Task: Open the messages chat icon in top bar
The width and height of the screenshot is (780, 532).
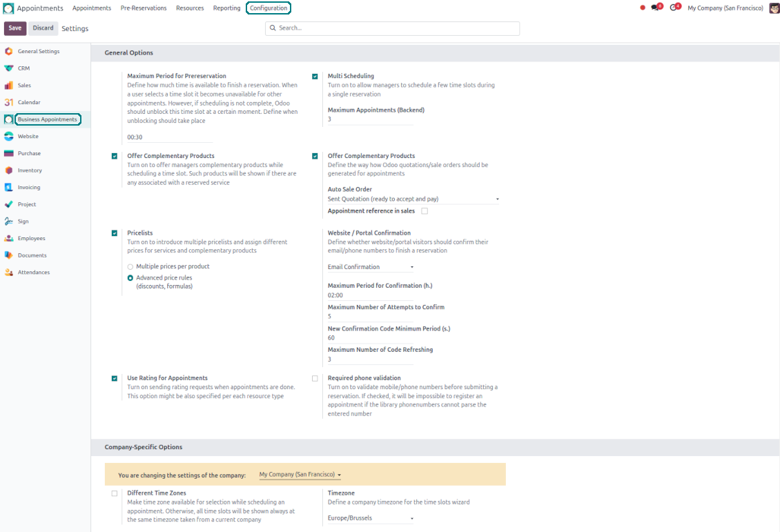Action: [x=655, y=8]
